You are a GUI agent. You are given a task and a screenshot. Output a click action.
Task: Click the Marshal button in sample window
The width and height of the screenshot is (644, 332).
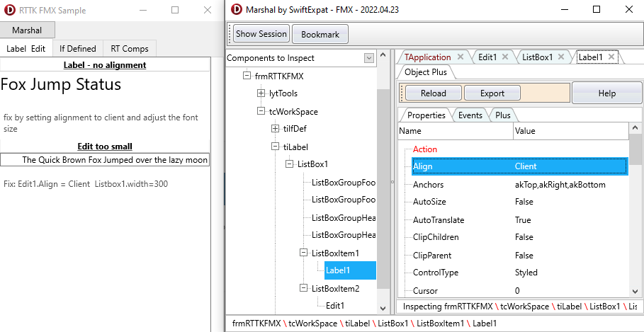point(27,30)
